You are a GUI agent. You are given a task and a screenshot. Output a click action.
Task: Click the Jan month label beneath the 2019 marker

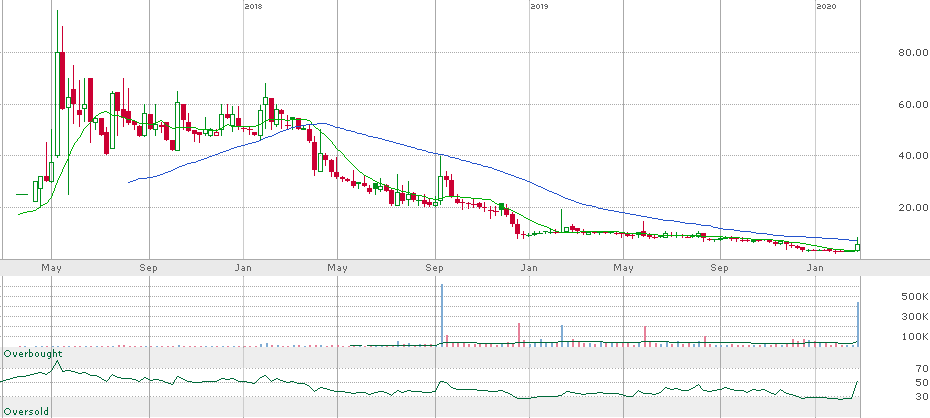click(530, 268)
